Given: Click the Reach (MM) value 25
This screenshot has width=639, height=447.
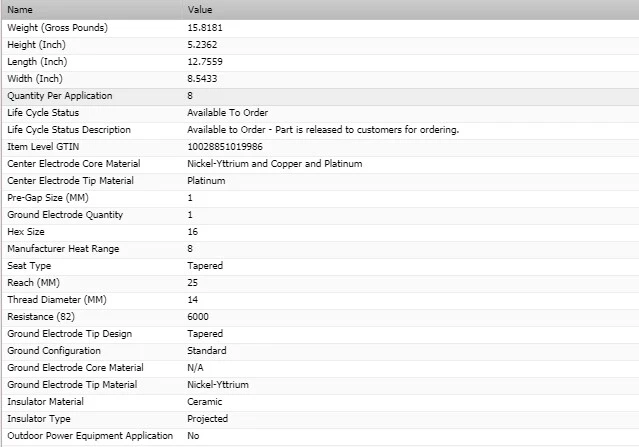Looking at the screenshot, I should point(192,283).
